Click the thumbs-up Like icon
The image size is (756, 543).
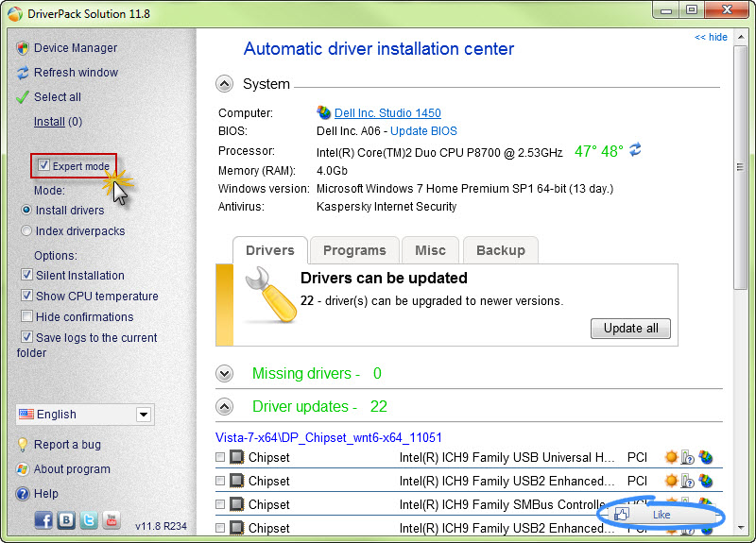click(x=622, y=515)
